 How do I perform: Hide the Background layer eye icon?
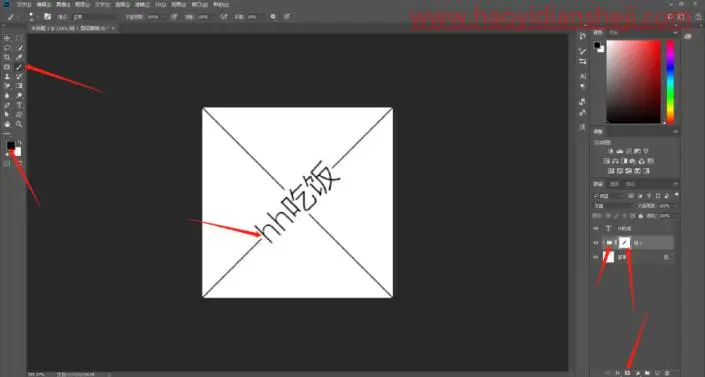(596, 257)
